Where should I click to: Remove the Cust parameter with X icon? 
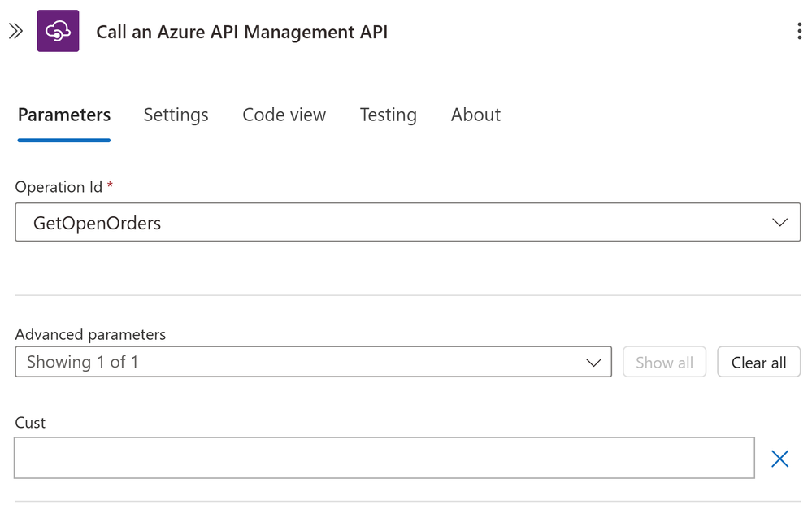[779, 459]
